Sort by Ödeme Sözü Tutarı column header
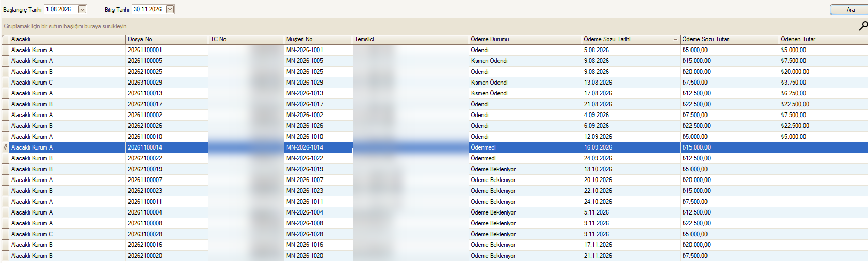The width and height of the screenshot is (868, 263). coord(730,39)
